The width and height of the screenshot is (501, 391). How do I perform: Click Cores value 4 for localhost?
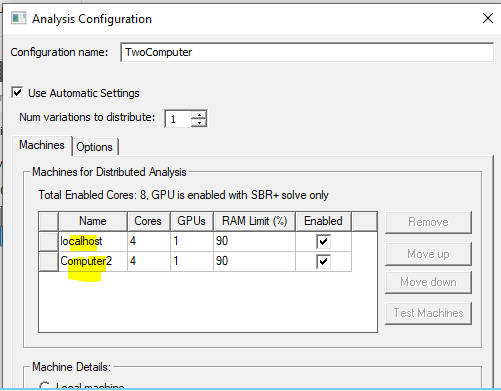click(x=148, y=241)
